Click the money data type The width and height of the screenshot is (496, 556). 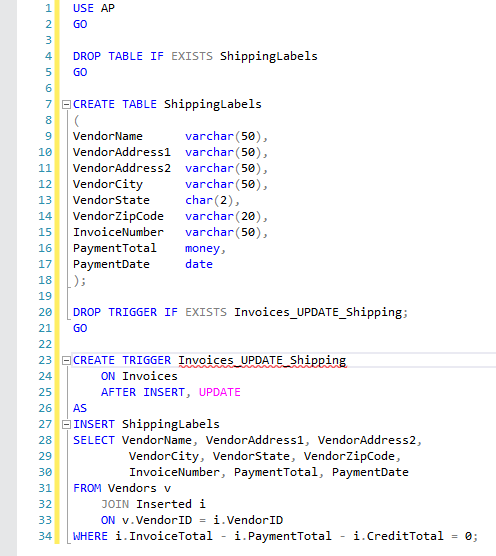[x=202, y=249]
